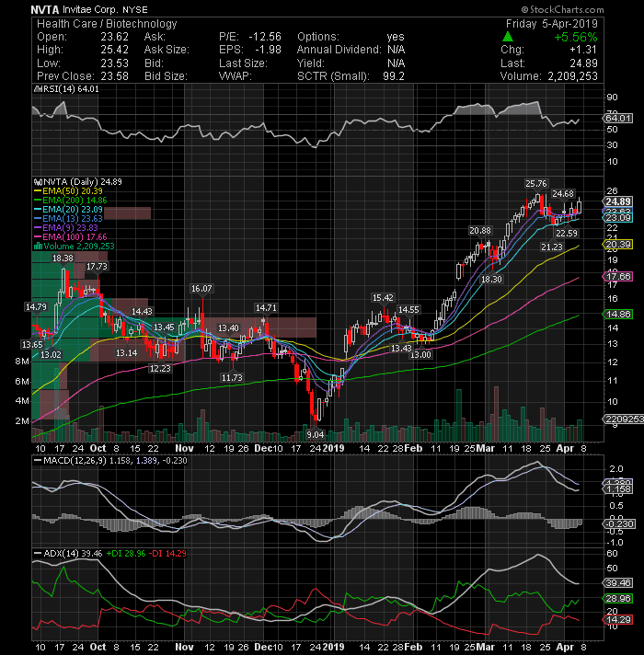
Task: Click the 15.42 price annotation
Action: 383,298
